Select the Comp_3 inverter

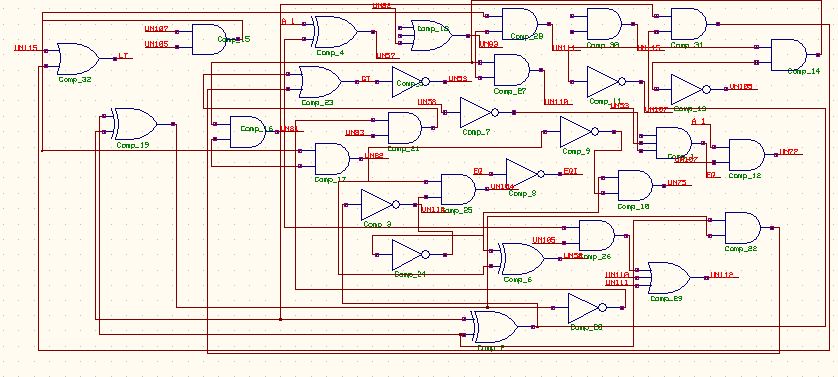(x=381, y=205)
